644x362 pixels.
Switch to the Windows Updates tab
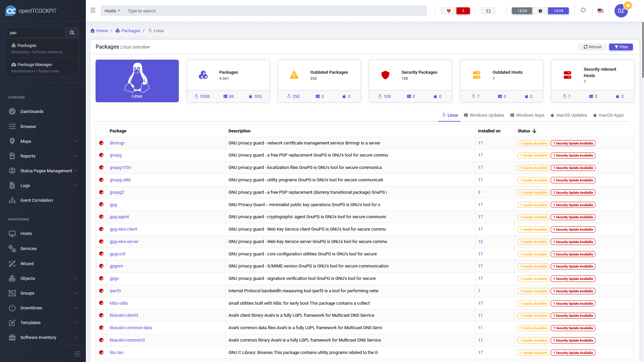(484, 115)
